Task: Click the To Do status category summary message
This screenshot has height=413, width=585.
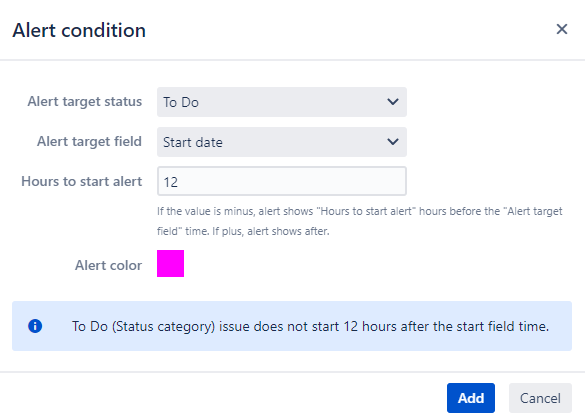Action: (x=310, y=326)
